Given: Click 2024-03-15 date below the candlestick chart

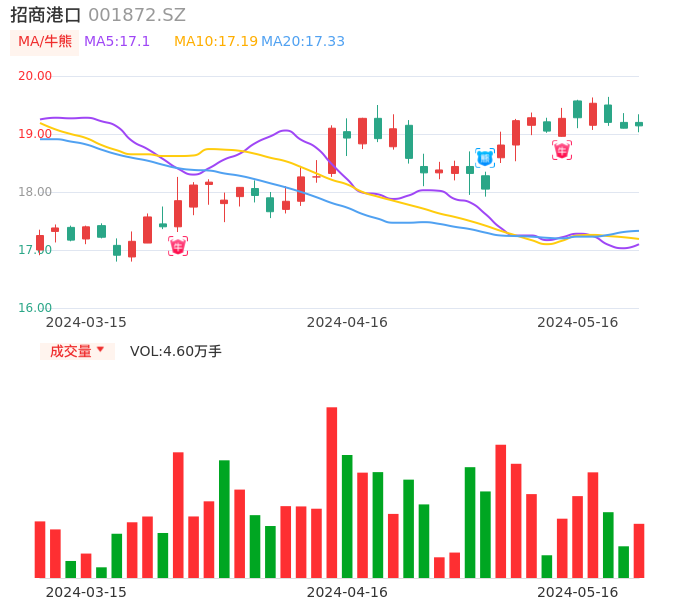Looking at the screenshot, I should tap(86, 322).
